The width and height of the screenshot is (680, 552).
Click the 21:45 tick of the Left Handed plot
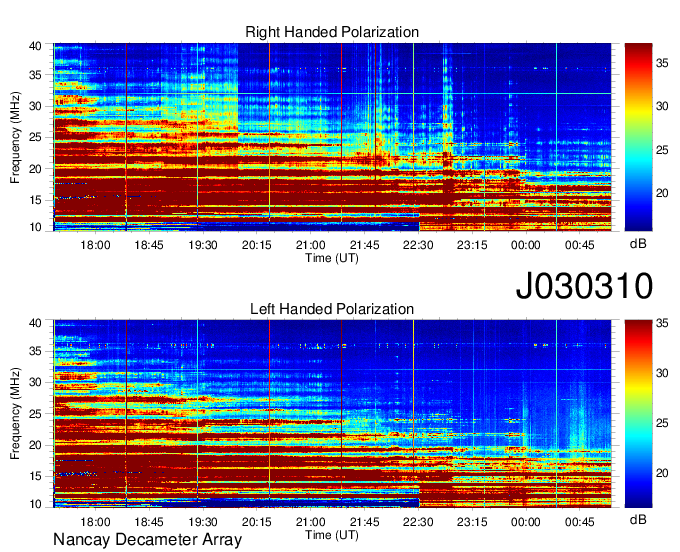pos(364,522)
